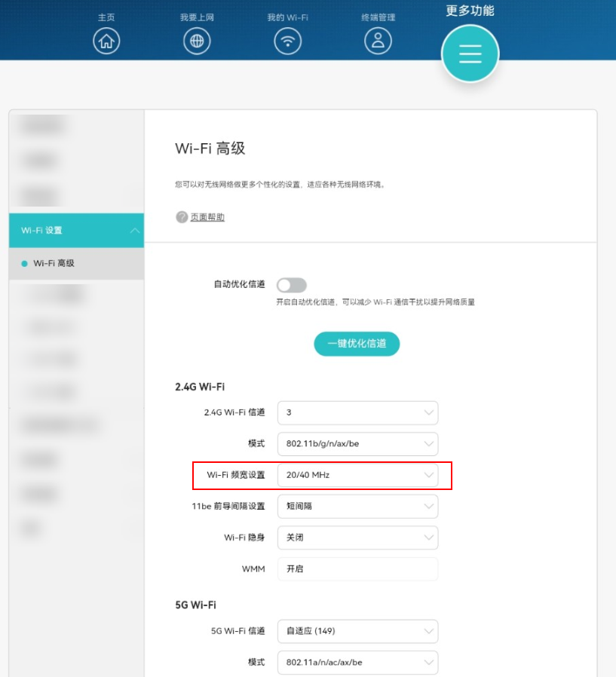Image resolution: width=616 pixels, height=677 pixels.
Task: Open the 802.11b/g/n/ax/be 模式 dropdown
Action: [357, 444]
